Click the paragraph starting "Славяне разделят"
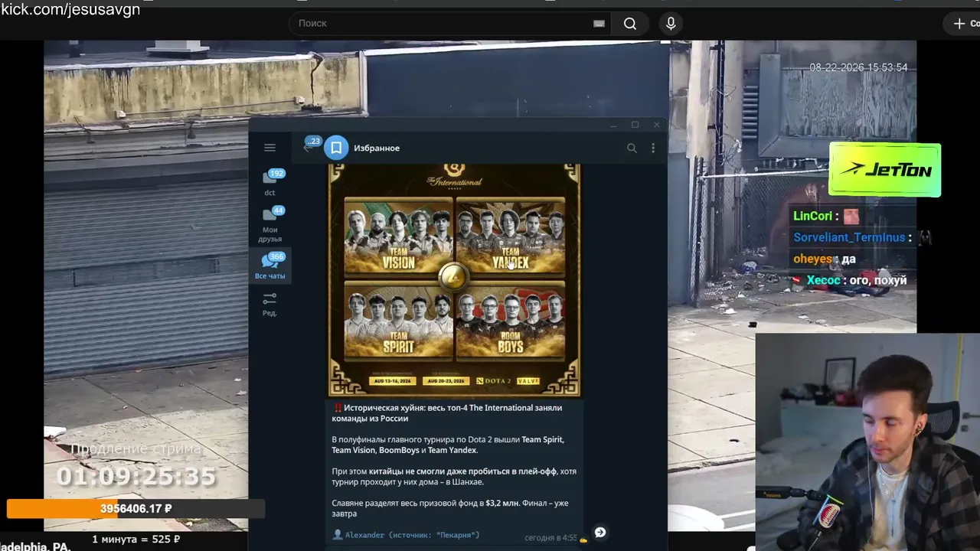 click(x=450, y=508)
